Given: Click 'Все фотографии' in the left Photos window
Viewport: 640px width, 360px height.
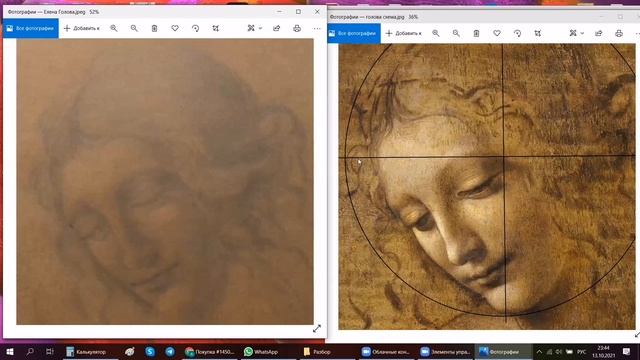Looking at the screenshot, I should click(x=31, y=28).
